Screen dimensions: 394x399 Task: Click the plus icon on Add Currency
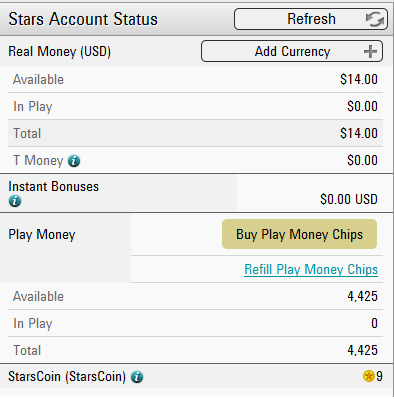[370, 52]
